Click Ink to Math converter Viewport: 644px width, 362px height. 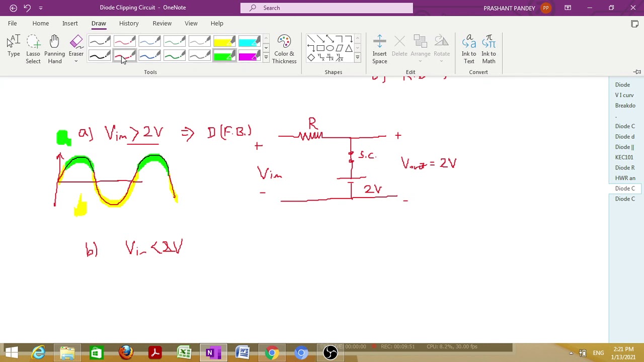tap(489, 49)
